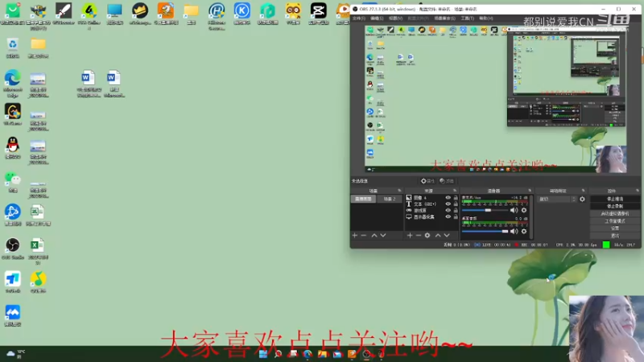This screenshot has width=644, height=362.
Task: Pop out the 混音器 dock panel icon
Action: point(530,191)
